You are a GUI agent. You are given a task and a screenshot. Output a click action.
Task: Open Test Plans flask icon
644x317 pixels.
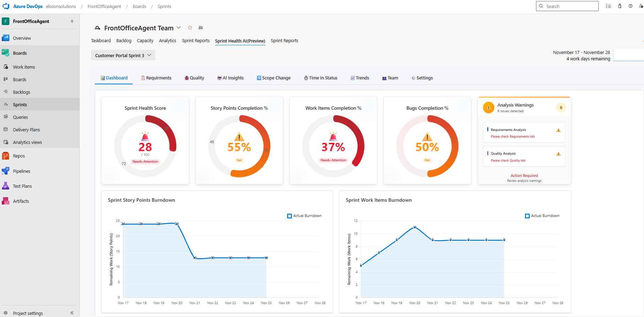tap(6, 186)
